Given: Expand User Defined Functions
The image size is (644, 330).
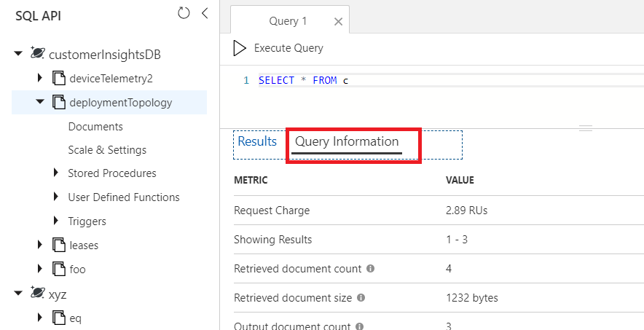Looking at the screenshot, I should point(56,197).
